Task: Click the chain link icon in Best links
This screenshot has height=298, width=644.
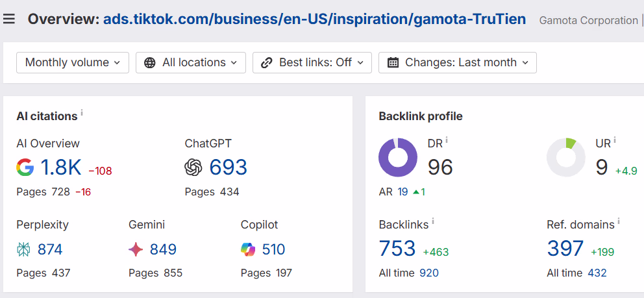Action: click(267, 63)
